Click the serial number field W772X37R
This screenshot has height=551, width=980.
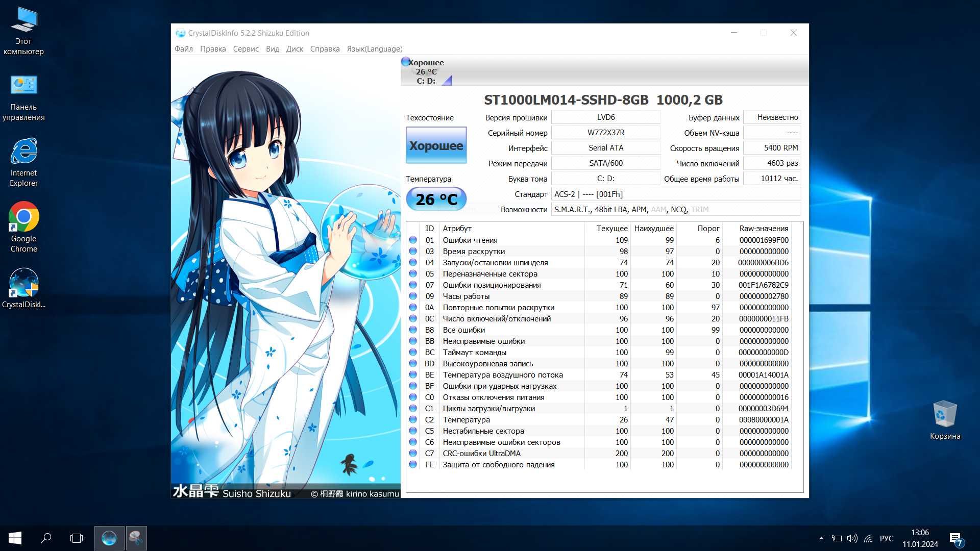tap(606, 133)
